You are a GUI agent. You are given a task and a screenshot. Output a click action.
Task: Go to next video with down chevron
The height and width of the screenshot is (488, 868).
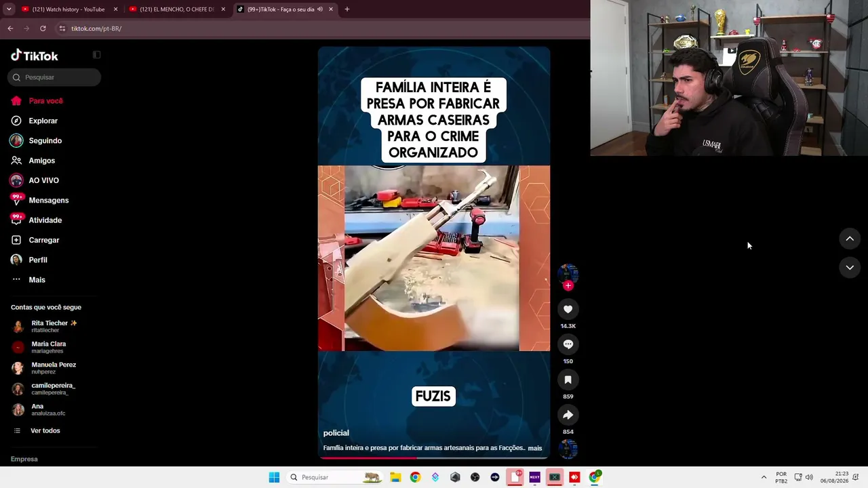pos(850,268)
